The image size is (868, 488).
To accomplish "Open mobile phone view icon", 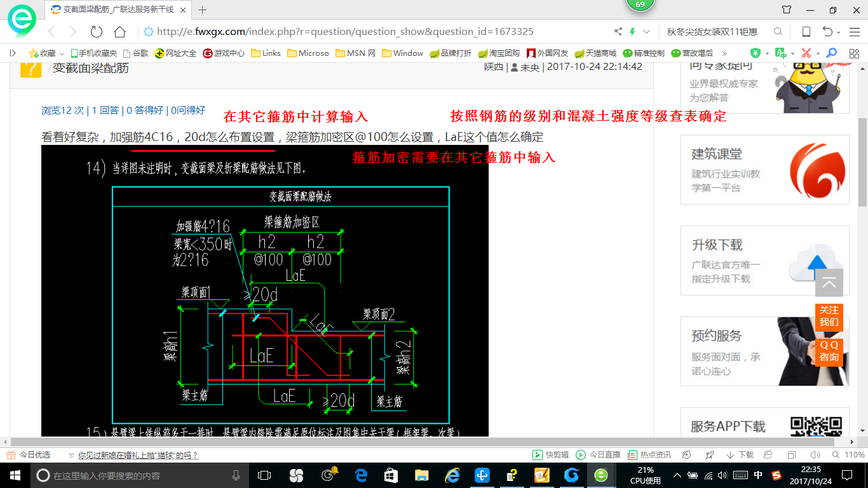I will click(806, 32).
